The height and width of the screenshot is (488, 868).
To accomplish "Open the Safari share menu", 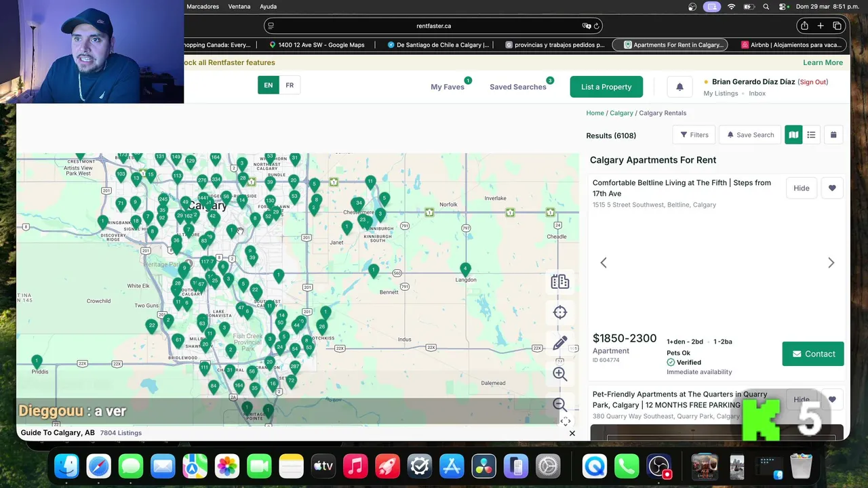I will coord(804,26).
